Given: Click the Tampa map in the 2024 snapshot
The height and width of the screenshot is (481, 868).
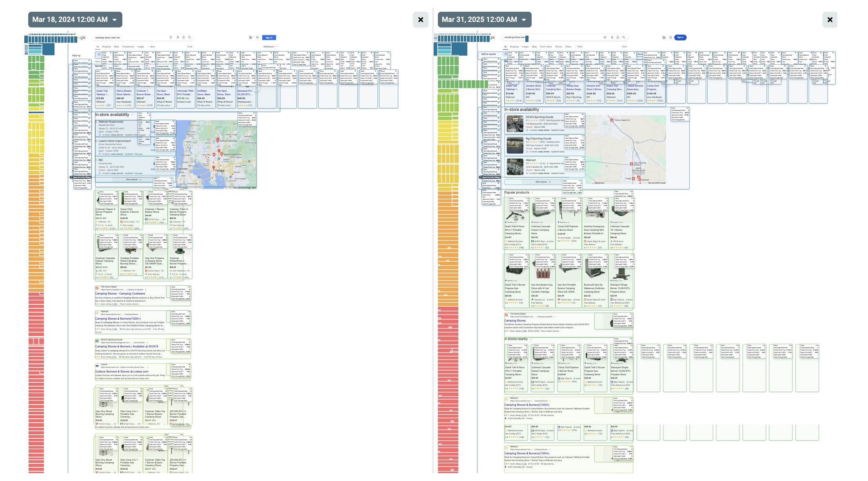Looking at the screenshot, I should pos(216,155).
